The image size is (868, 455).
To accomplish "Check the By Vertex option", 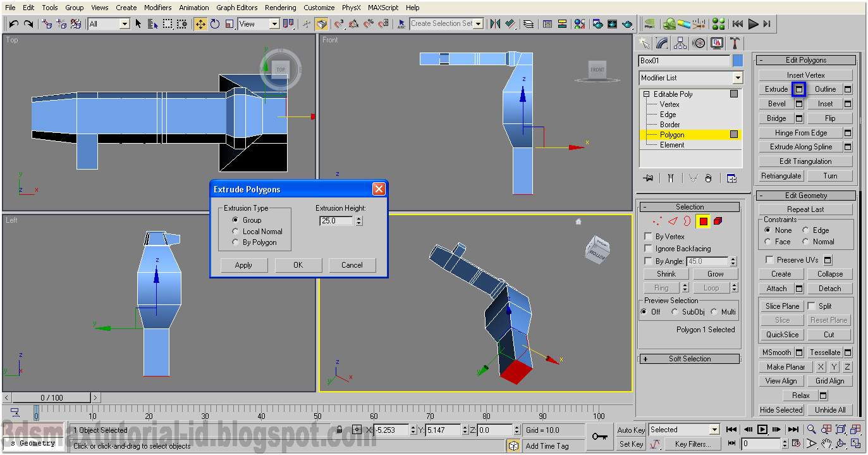I will 647,236.
